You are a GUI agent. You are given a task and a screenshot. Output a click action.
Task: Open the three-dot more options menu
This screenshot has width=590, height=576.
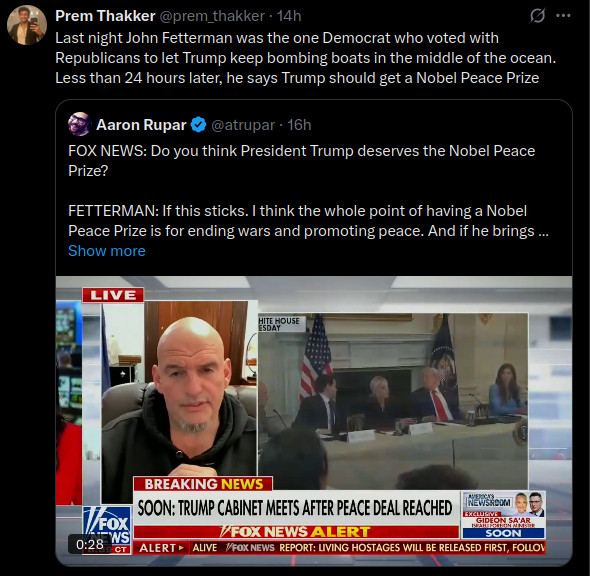pyautogui.click(x=563, y=16)
